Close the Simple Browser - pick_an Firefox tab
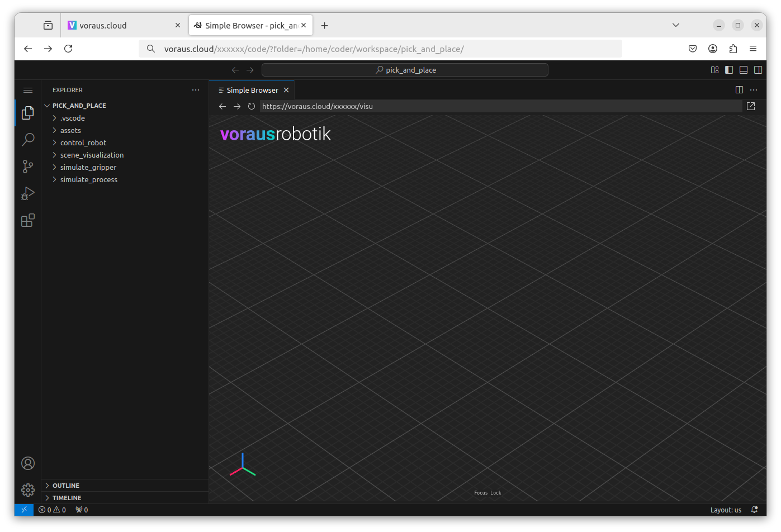This screenshot has width=781, height=532. tap(304, 25)
